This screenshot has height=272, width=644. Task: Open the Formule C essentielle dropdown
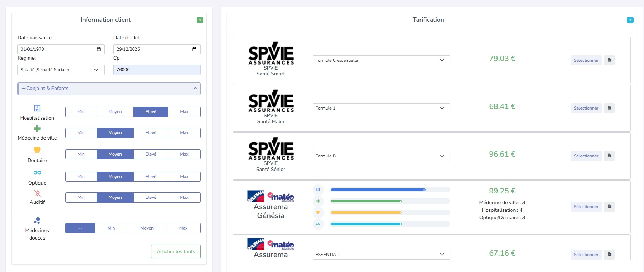point(381,60)
